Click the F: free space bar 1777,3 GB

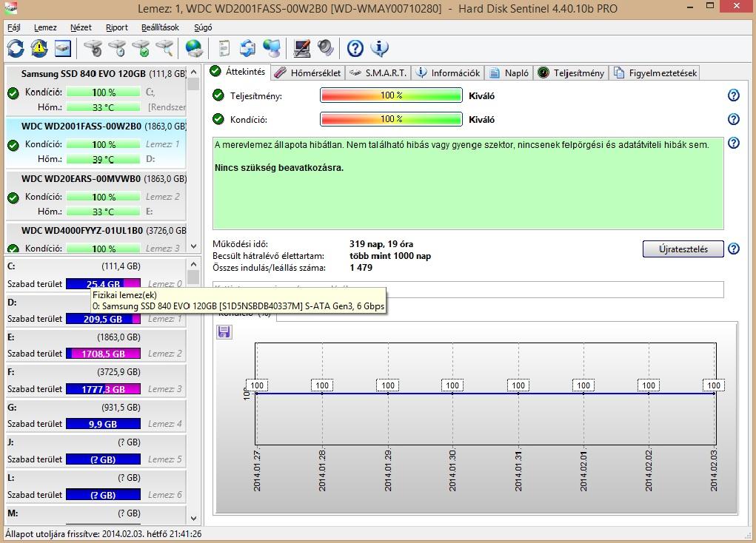(x=103, y=389)
